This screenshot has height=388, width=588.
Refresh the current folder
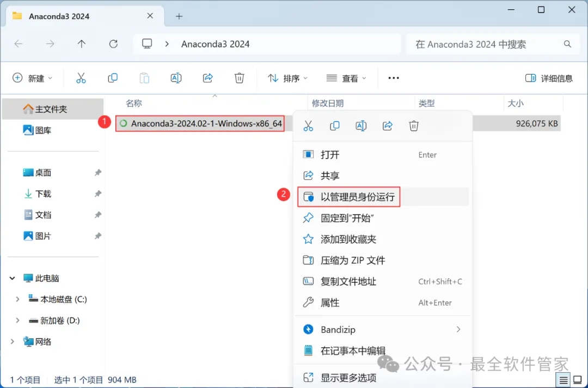[113, 44]
